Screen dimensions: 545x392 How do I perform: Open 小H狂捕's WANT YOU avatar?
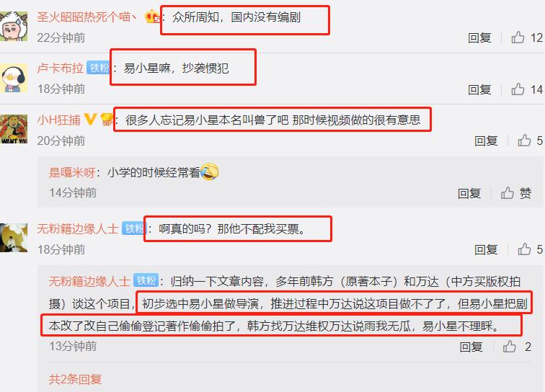(x=14, y=130)
